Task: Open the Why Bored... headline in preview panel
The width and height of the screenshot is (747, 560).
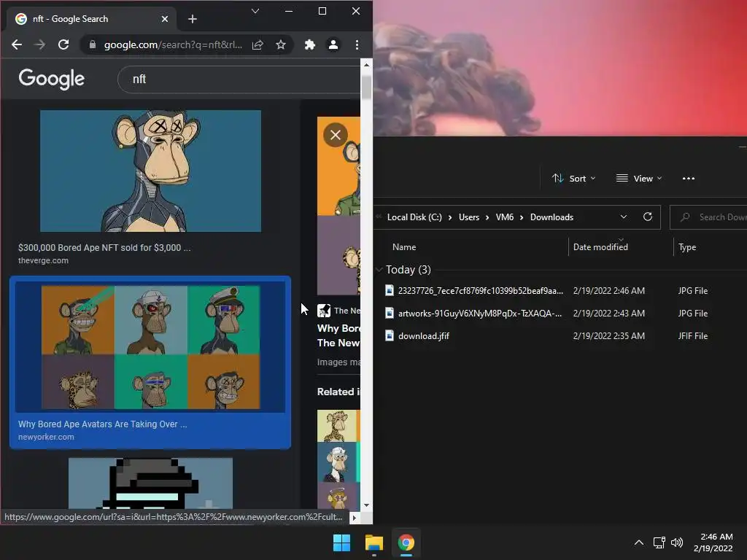Action: (338, 335)
